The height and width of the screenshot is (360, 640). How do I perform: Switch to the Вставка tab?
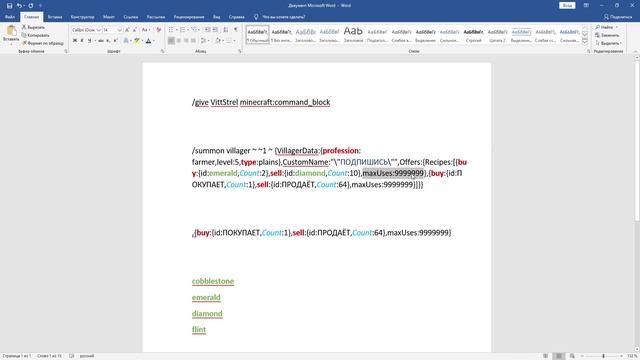(x=55, y=17)
